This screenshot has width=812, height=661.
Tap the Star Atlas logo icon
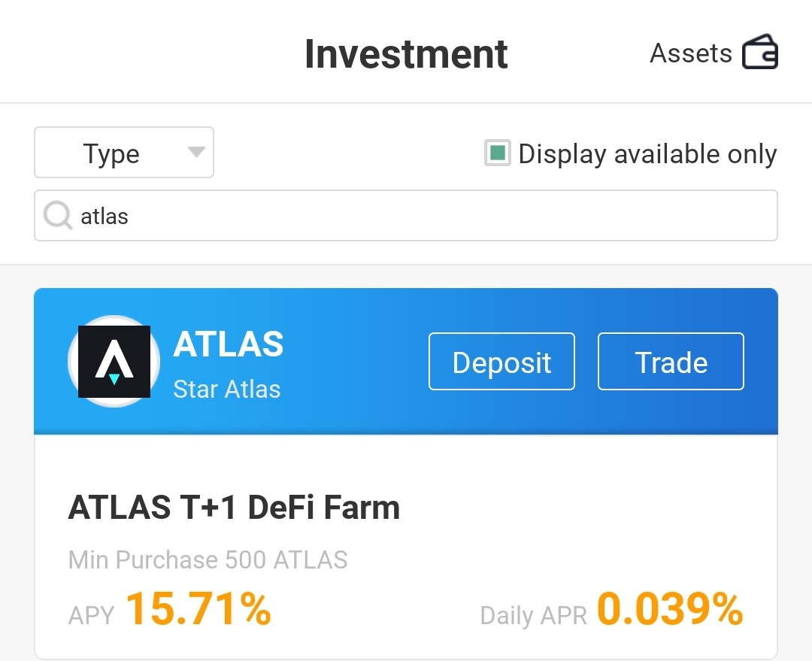coord(114,362)
